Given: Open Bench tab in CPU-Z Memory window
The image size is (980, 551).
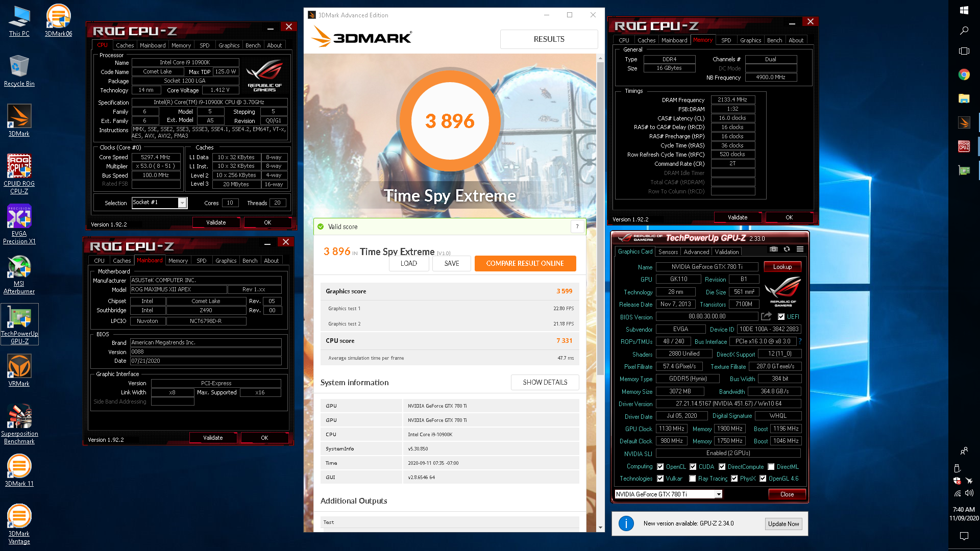Looking at the screenshot, I should pos(774,40).
